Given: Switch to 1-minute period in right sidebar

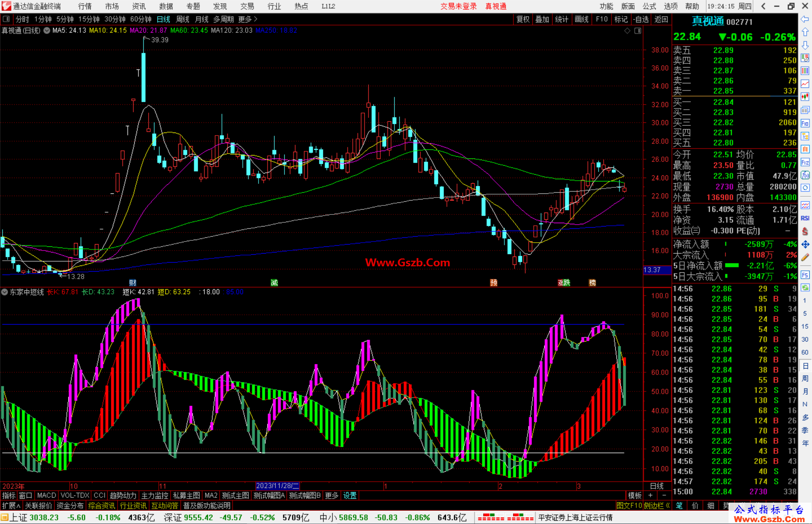Looking at the screenshot, I should point(804,301).
